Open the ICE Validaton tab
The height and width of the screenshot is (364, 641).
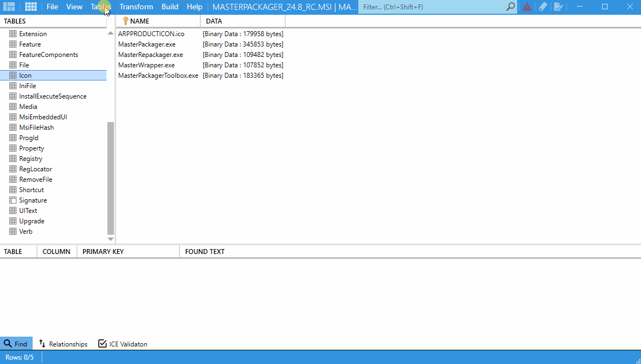click(123, 344)
